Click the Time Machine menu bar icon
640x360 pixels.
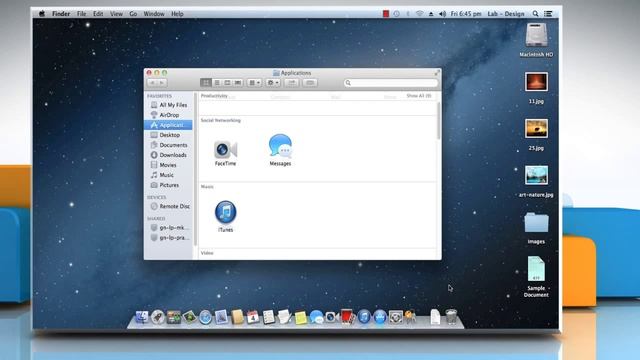pos(396,13)
